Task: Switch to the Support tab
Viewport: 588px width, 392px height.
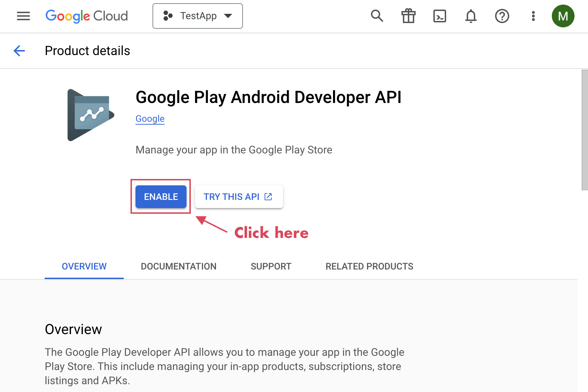Action: [x=271, y=266]
